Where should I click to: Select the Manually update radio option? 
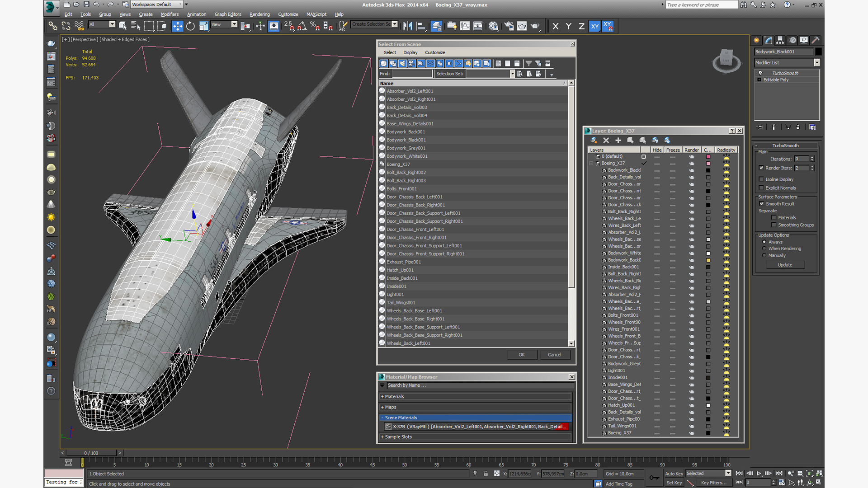pos(764,255)
